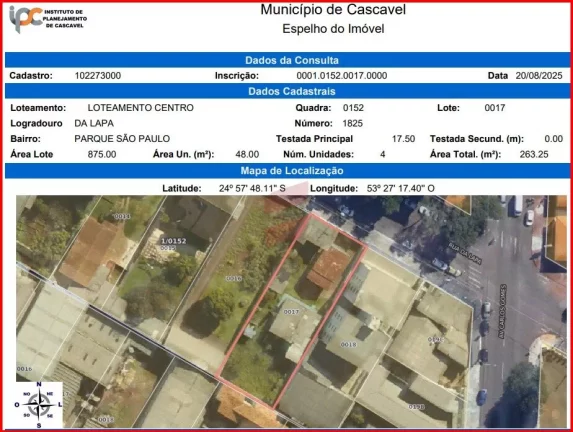
Task: Click lot label 0018 on the map
Action: tap(348, 344)
